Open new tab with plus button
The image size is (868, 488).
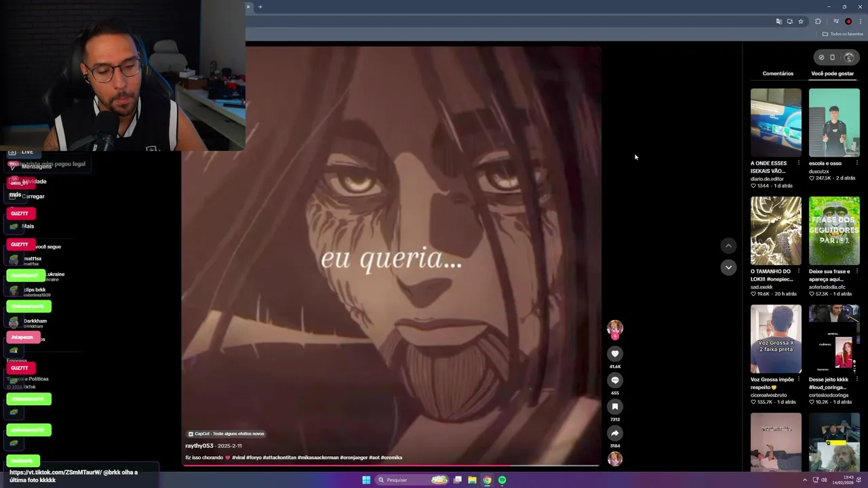click(260, 7)
